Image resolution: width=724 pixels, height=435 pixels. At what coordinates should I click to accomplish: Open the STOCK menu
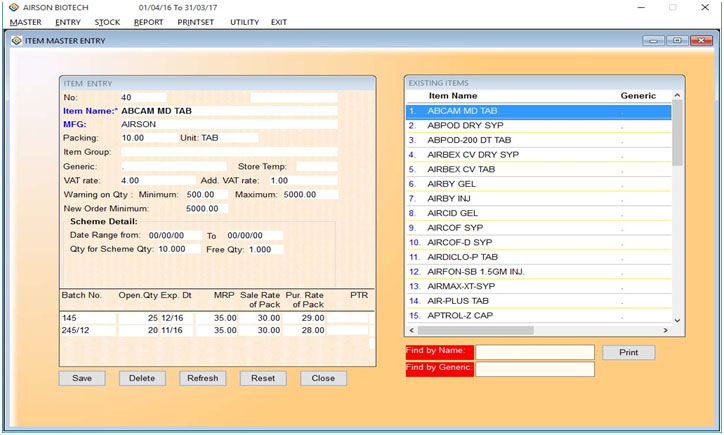click(107, 22)
